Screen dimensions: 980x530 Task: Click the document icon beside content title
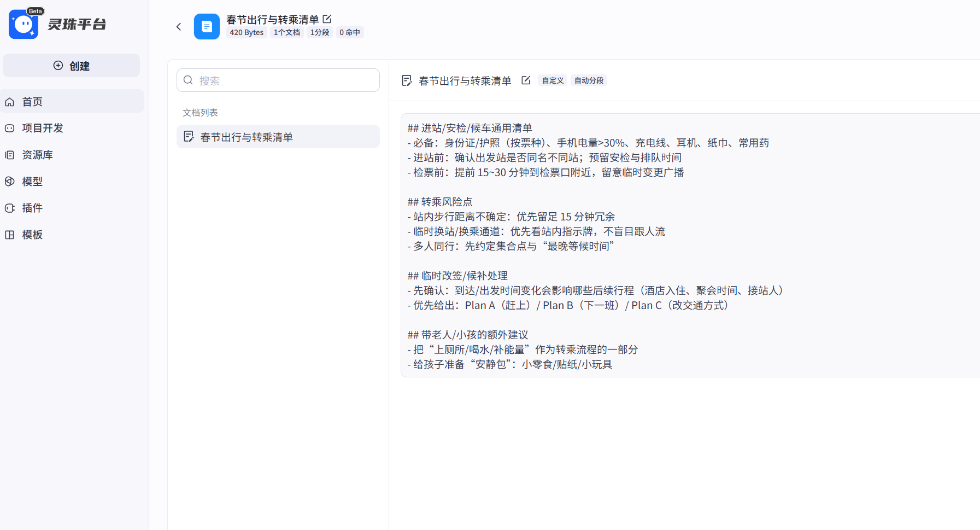[x=407, y=81]
